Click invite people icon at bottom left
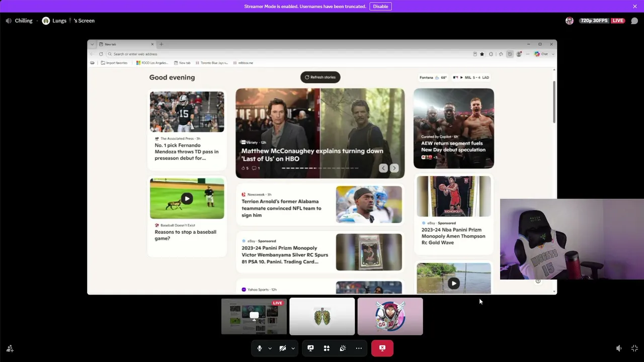Image resolution: width=644 pixels, height=362 pixels. coord(10,348)
